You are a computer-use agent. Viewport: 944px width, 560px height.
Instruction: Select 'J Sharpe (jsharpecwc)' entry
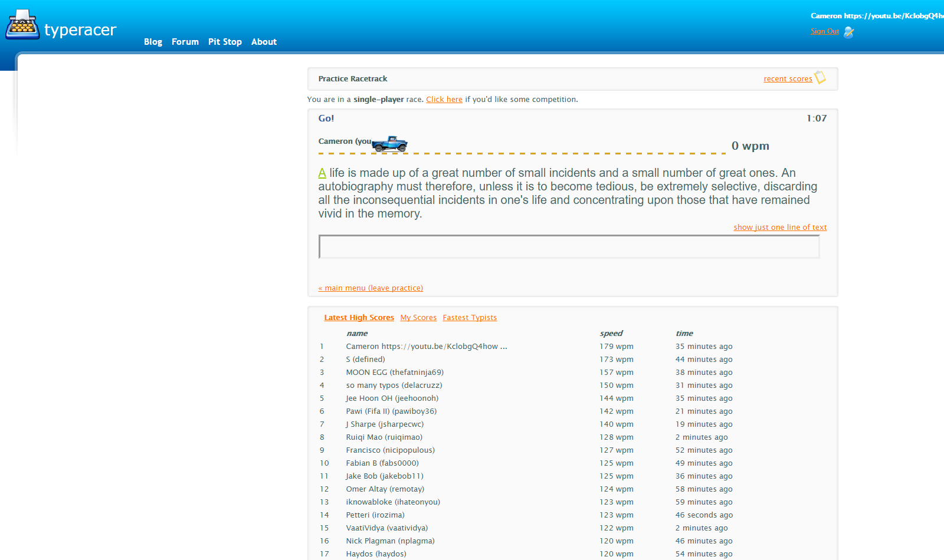point(385,424)
